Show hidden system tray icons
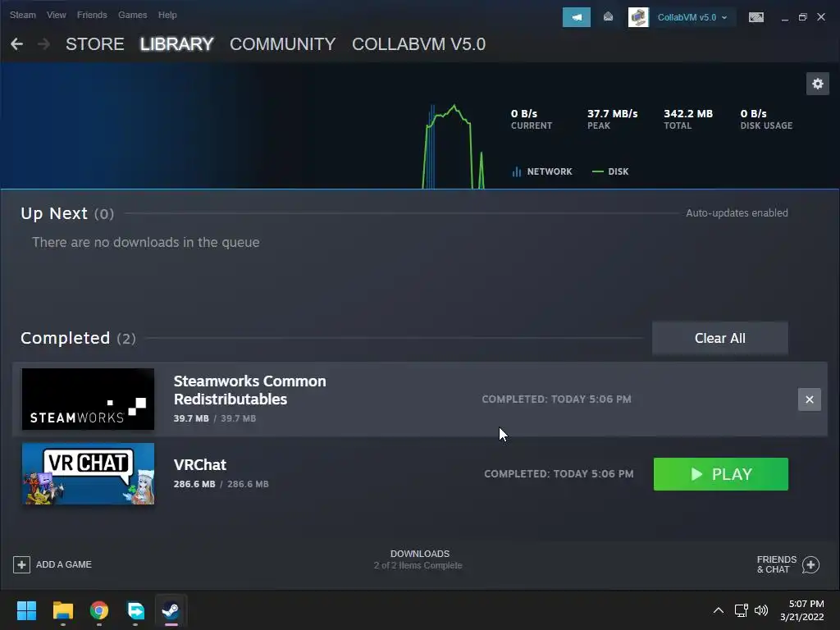The image size is (840, 630). (719, 610)
